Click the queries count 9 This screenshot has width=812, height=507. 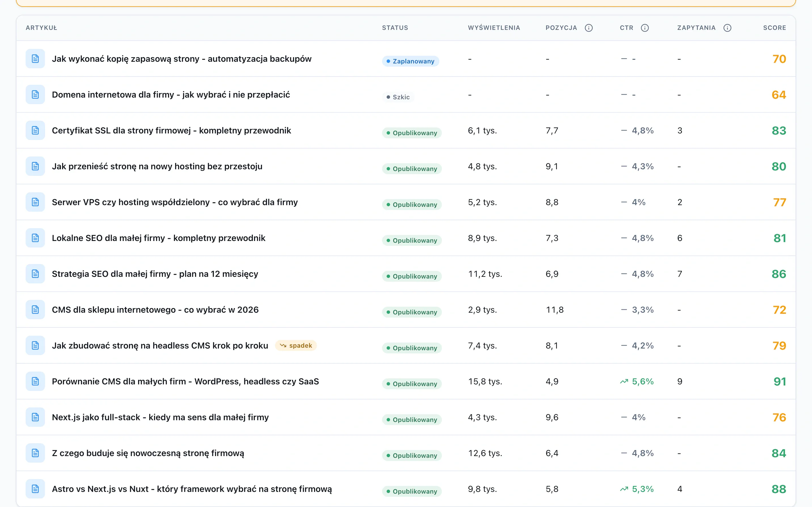point(680,381)
